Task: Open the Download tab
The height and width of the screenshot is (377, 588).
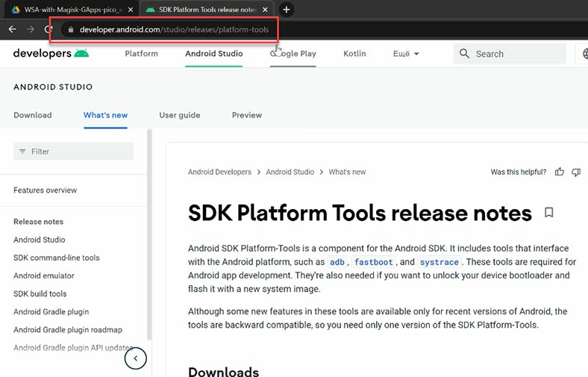Action: click(x=33, y=115)
